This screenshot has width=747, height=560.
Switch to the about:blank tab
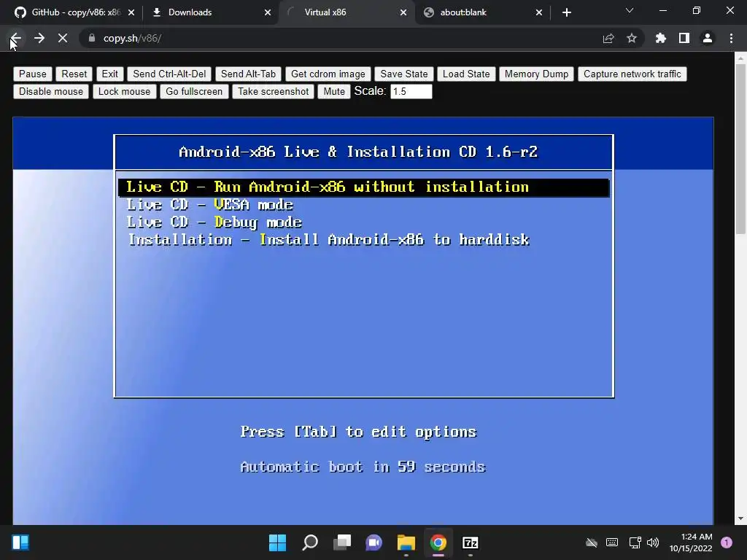tap(481, 12)
